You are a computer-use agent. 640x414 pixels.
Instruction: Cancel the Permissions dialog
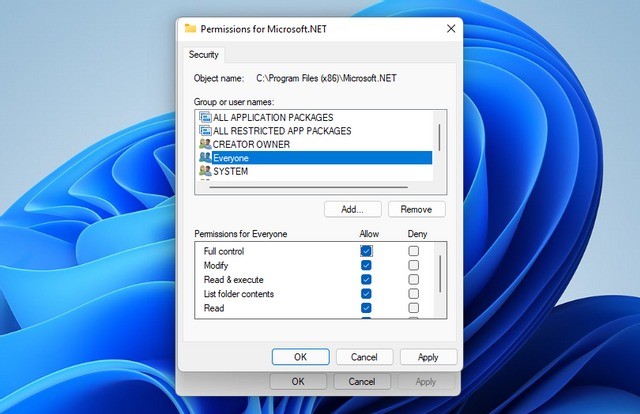pos(364,357)
